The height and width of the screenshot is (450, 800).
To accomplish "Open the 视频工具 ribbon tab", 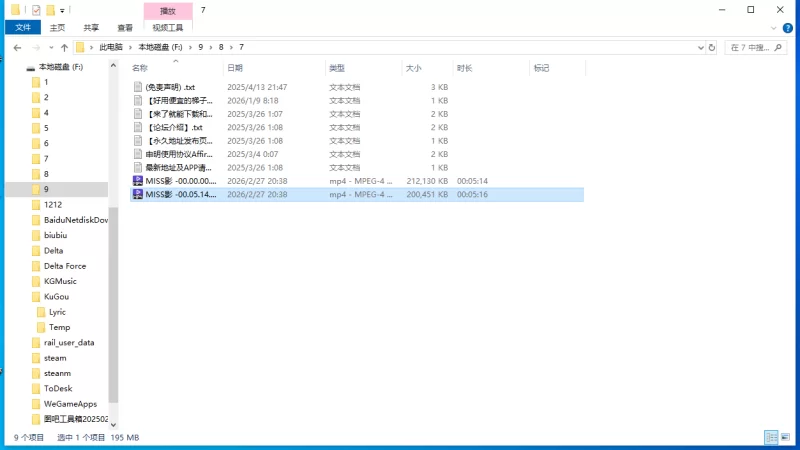I will [168, 28].
